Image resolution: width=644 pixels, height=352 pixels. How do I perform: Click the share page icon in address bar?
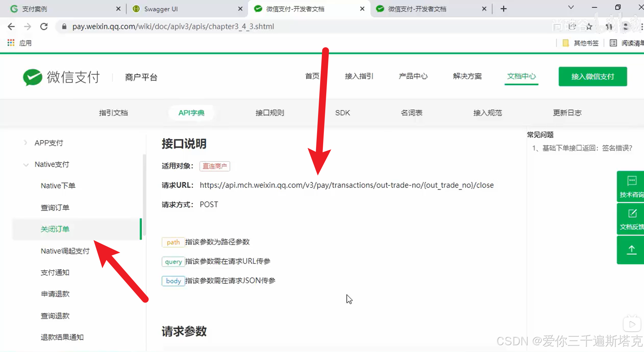[x=572, y=27]
